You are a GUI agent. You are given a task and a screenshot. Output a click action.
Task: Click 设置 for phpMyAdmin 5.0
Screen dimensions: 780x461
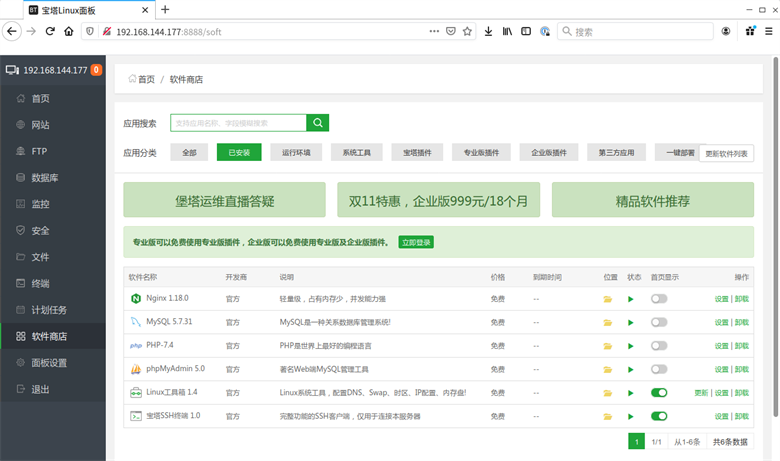[x=721, y=369]
